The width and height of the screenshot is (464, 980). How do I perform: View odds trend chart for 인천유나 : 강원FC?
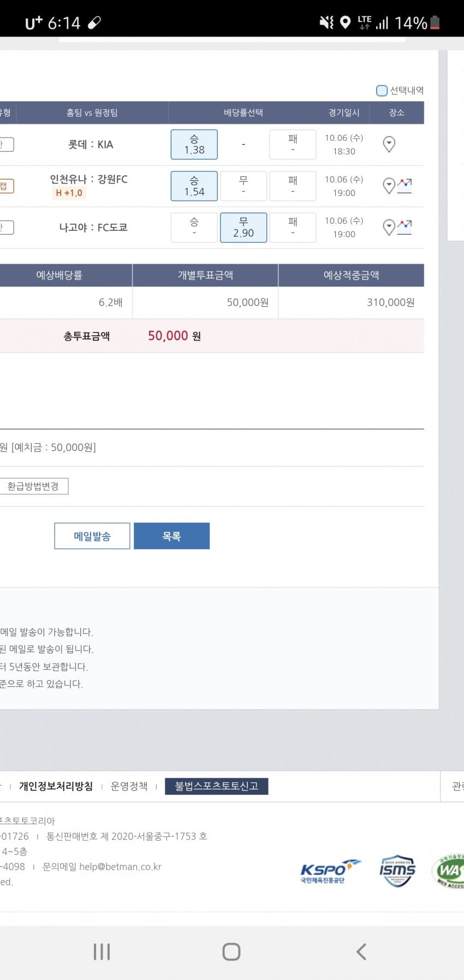404,186
